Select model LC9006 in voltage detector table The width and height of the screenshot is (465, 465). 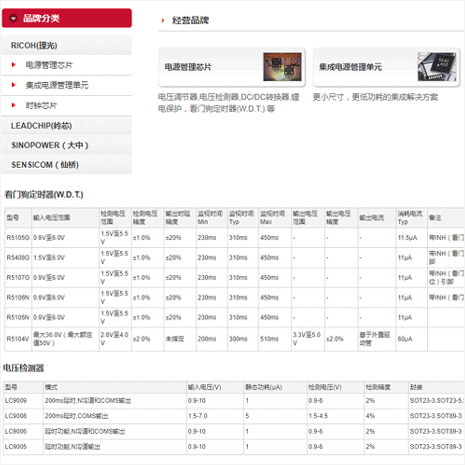(x=16, y=431)
